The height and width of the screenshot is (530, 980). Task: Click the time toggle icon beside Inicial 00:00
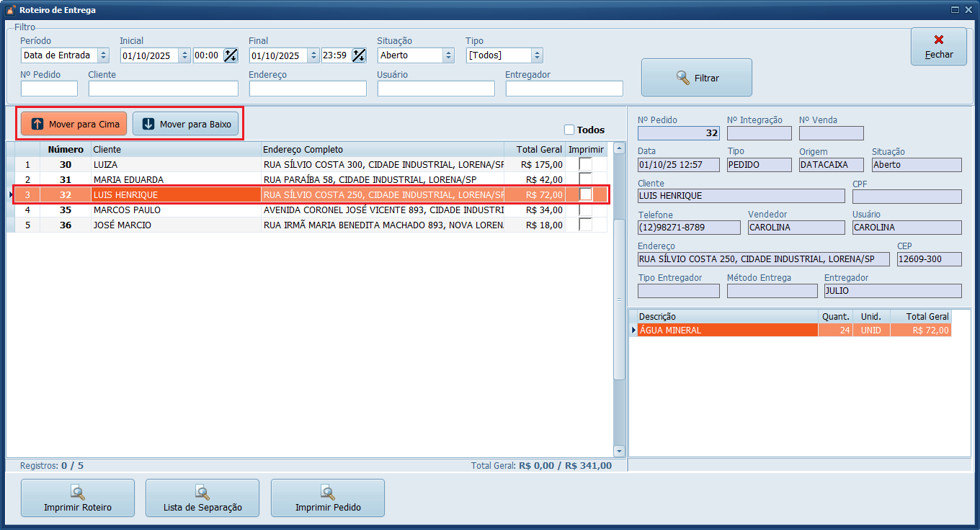231,55
